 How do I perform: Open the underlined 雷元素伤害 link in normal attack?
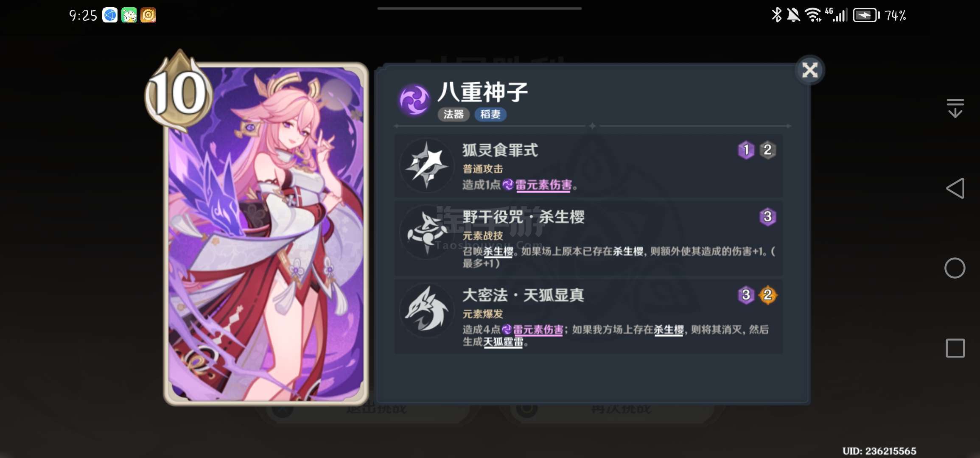[x=543, y=185]
